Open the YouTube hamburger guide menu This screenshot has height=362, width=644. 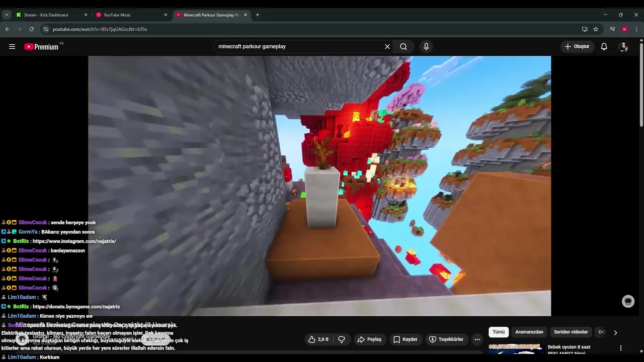click(x=12, y=47)
